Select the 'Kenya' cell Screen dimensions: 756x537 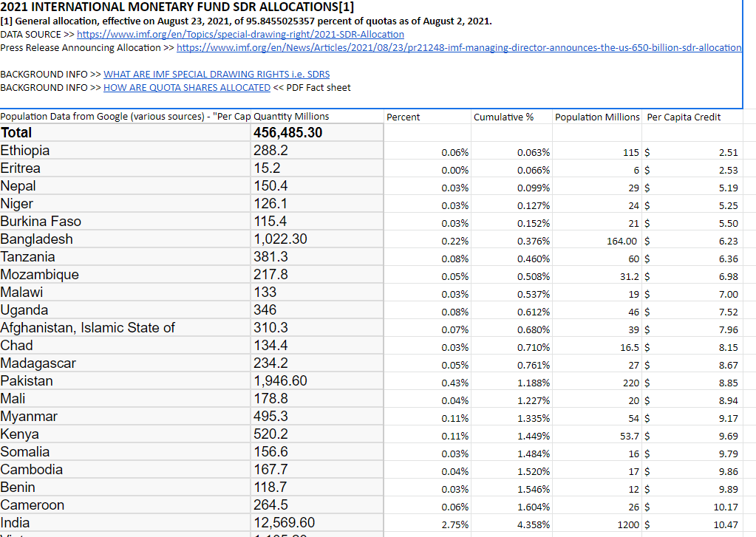pyautogui.click(x=126, y=434)
